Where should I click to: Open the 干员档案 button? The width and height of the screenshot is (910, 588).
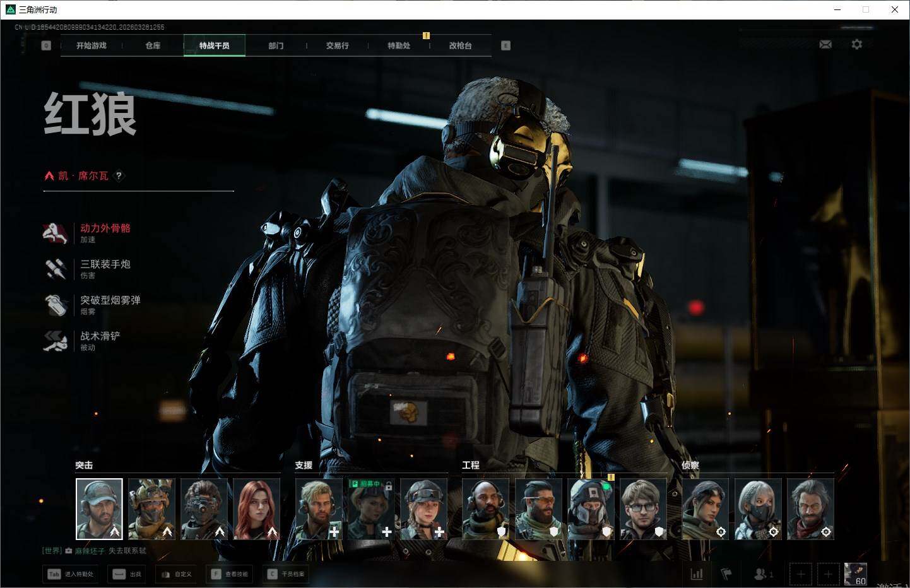287,574
